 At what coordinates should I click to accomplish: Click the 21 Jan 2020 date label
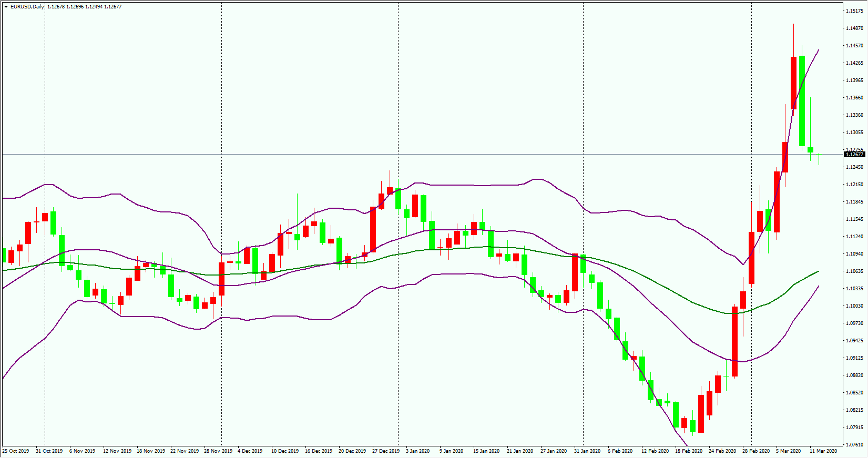(520, 451)
